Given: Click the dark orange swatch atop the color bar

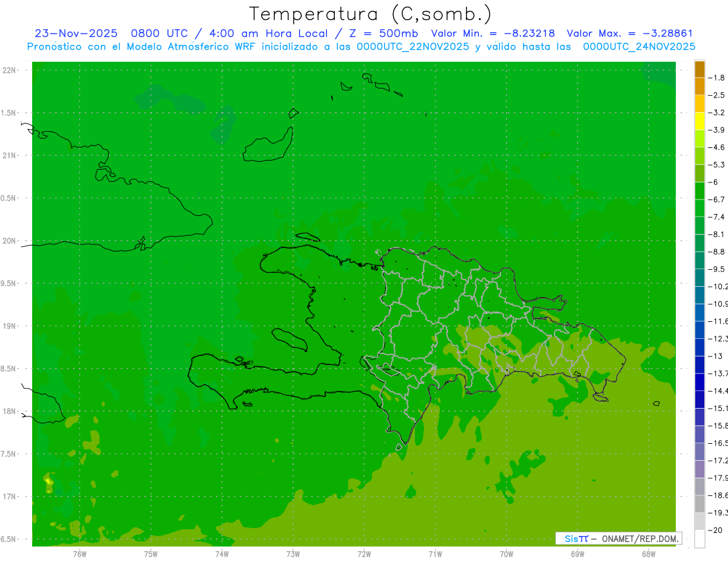Looking at the screenshot, I should [699, 69].
